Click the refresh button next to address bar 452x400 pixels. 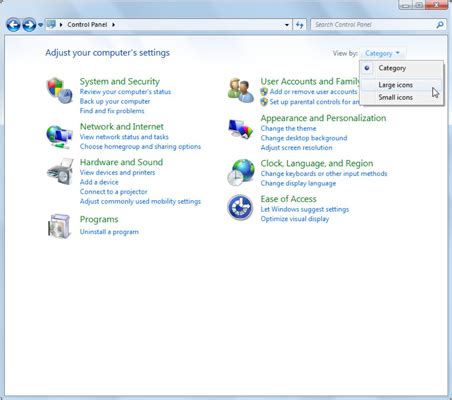(x=299, y=25)
